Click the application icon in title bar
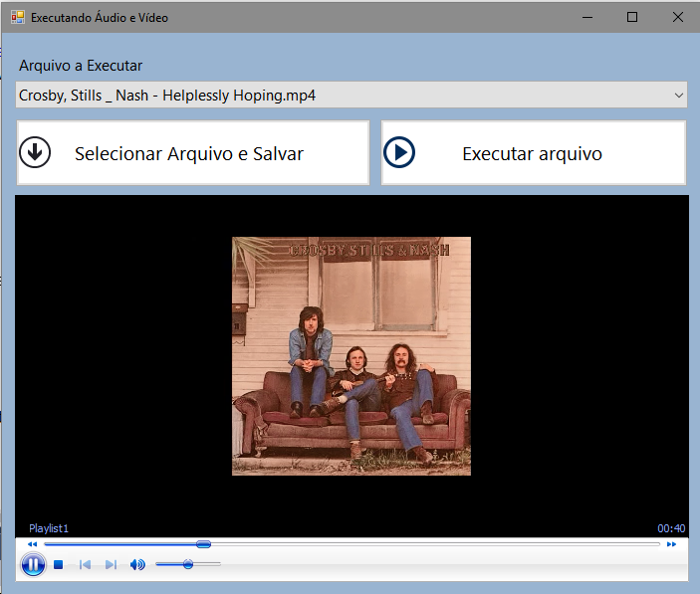This screenshot has height=594, width=700. [18, 17]
